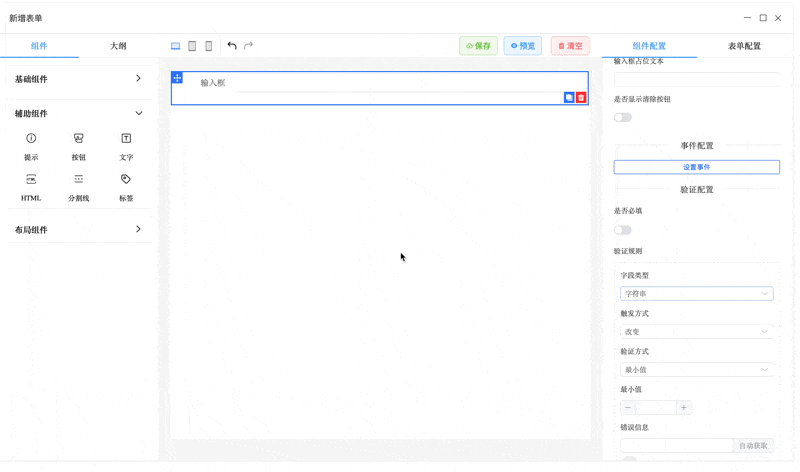Increase 最小值 with plus stepper
This screenshot has width=800, height=472.
pos(684,408)
